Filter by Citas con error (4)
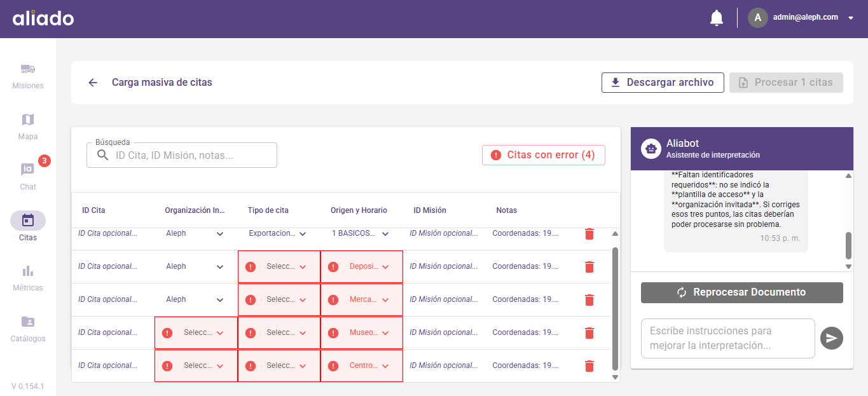This screenshot has height=396, width=868. coord(543,155)
